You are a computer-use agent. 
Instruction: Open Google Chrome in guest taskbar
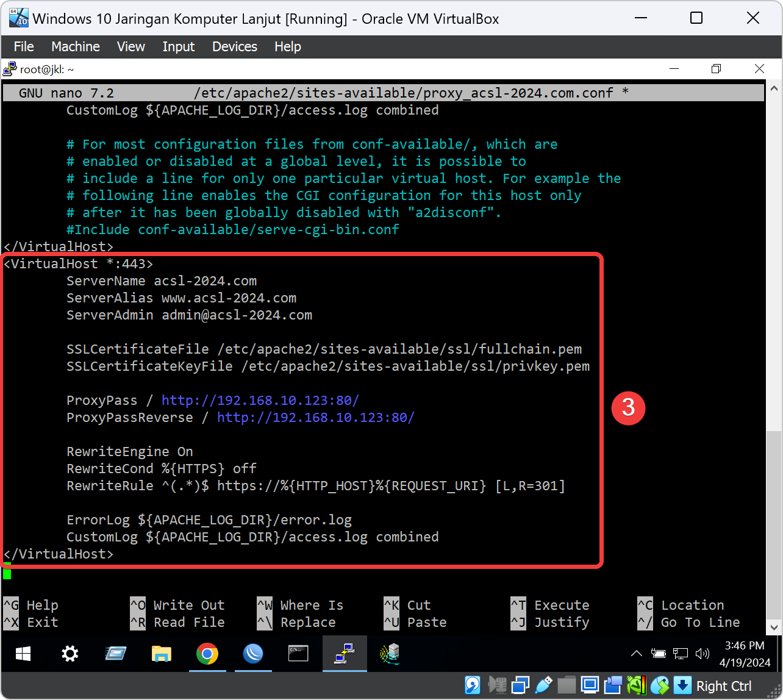(207, 654)
